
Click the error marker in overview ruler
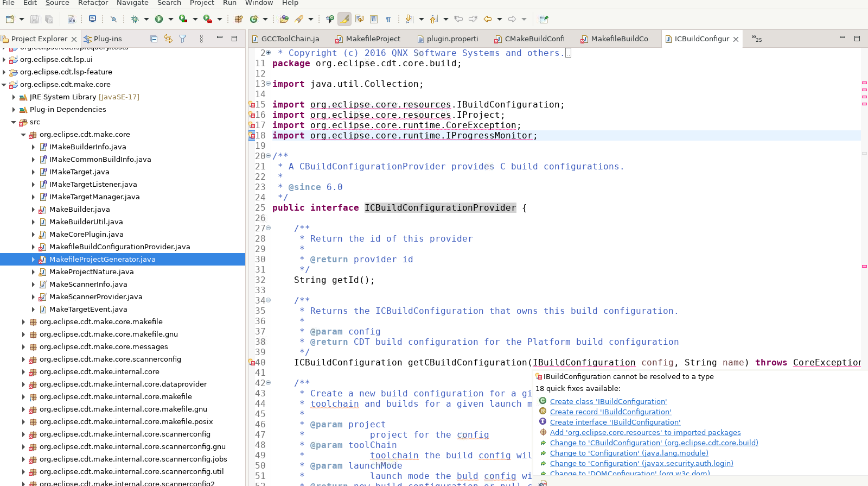[864, 83]
